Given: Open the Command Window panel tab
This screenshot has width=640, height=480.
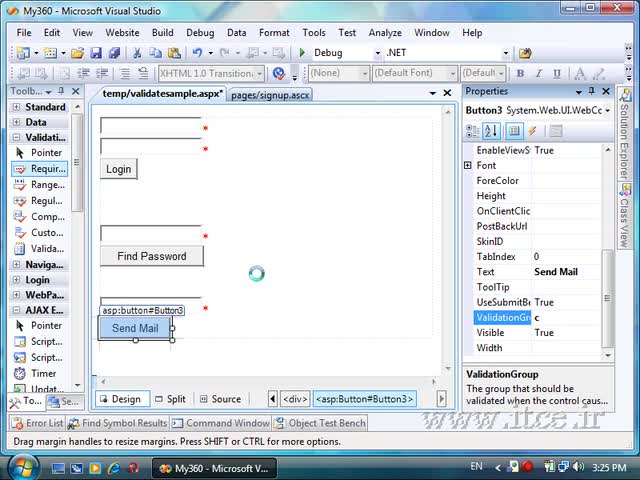Looking at the screenshot, I should [221, 423].
